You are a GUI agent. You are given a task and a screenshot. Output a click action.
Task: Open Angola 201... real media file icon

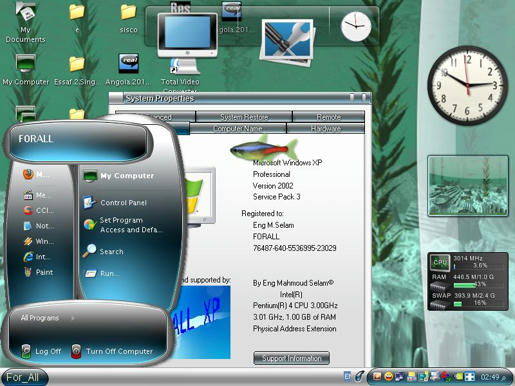coord(128,69)
